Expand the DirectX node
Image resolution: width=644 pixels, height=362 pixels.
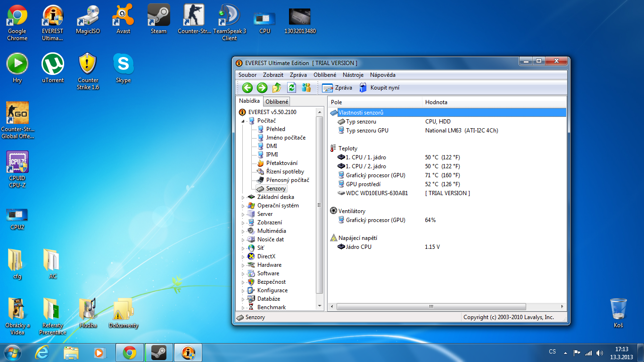(x=244, y=257)
